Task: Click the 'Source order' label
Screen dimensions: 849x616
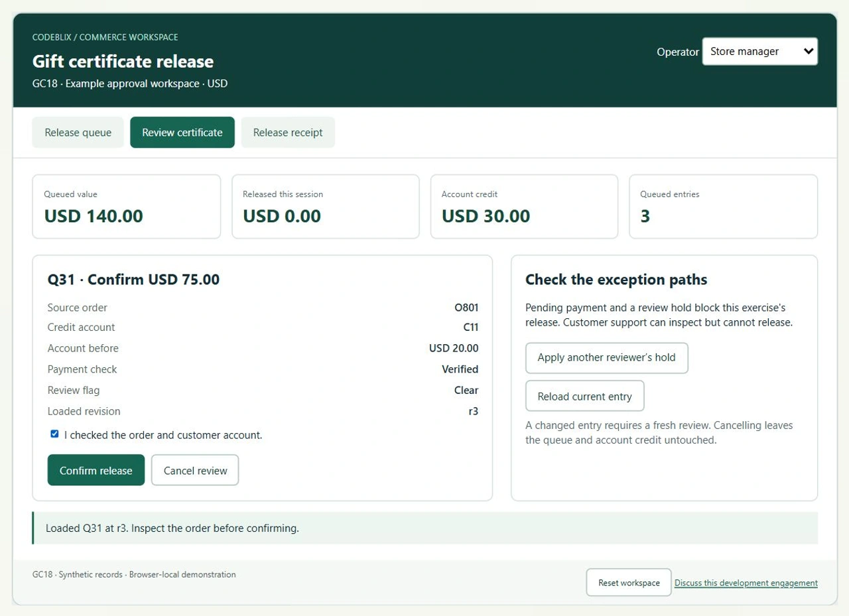Action: tap(77, 308)
